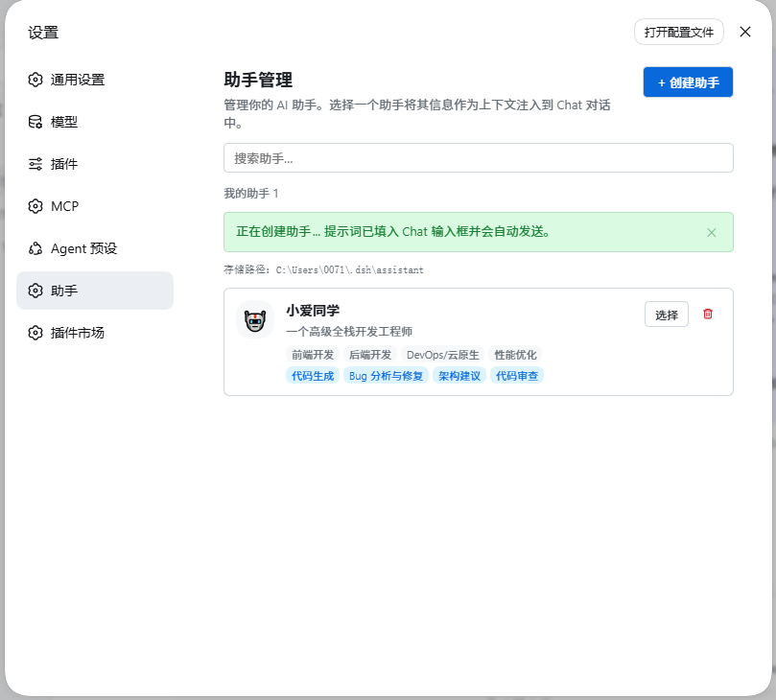Click the 创建助手 button
The height and width of the screenshot is (700, 776).
click(x=688, y=82)
